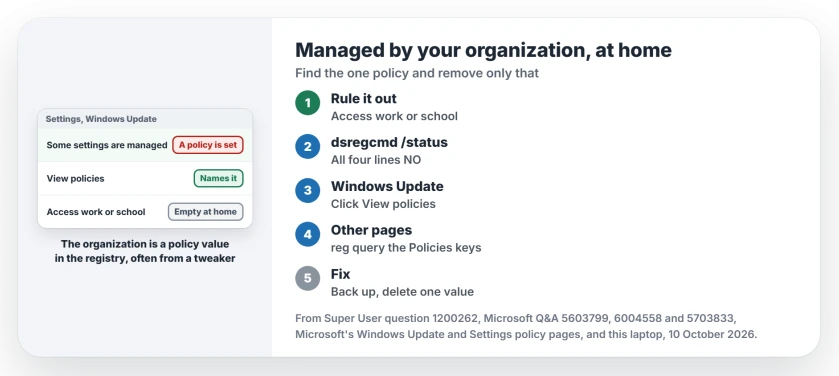Click 'Find the one policy and remove only that'
The height and width of the screenshot is (376, 839).
point(417,73)
